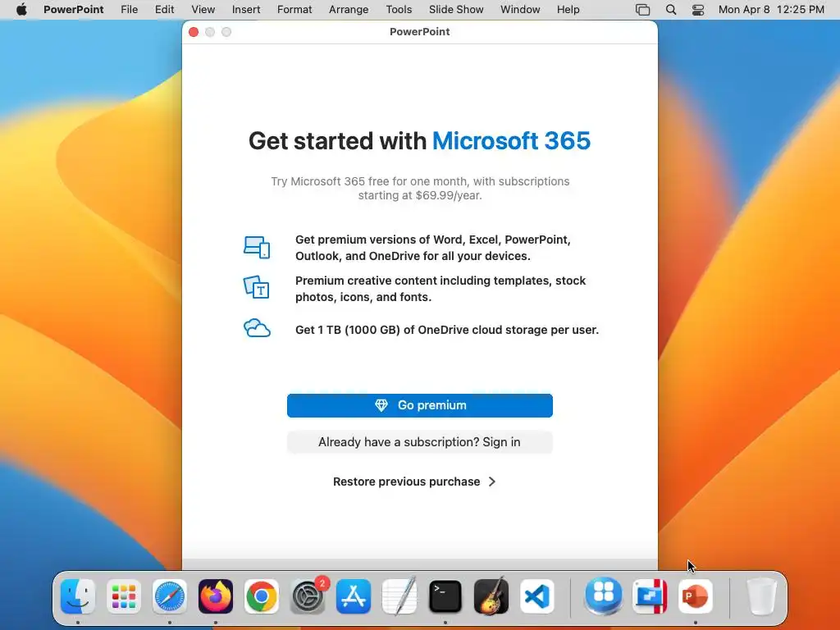Launch Google Chrome from the Dock
The width and height of the screenshot is (840, 630).
262,596
